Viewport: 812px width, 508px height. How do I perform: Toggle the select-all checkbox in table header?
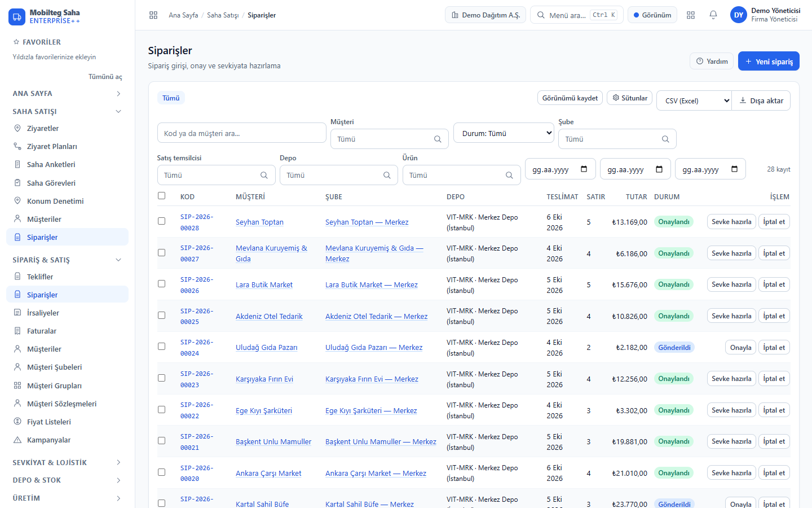(x=162, y=196)
